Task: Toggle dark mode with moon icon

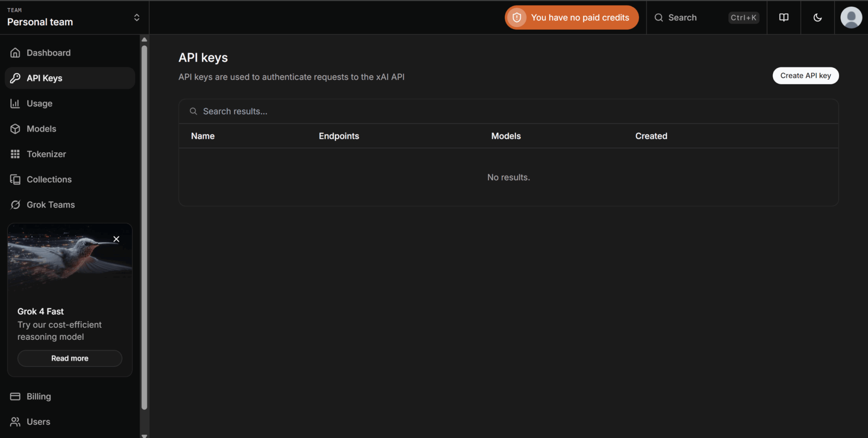Action: point(818,17)
